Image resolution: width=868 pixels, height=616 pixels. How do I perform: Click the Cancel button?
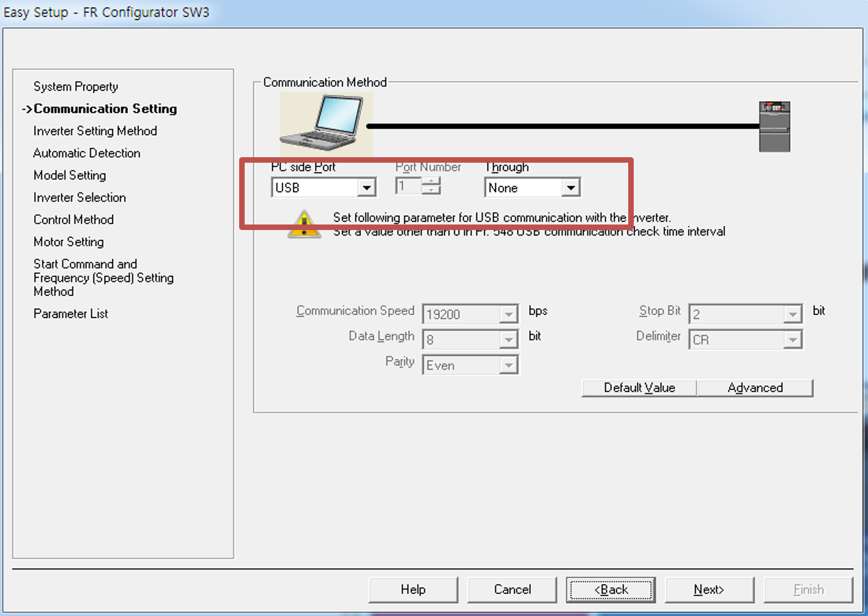pos(512,590)
